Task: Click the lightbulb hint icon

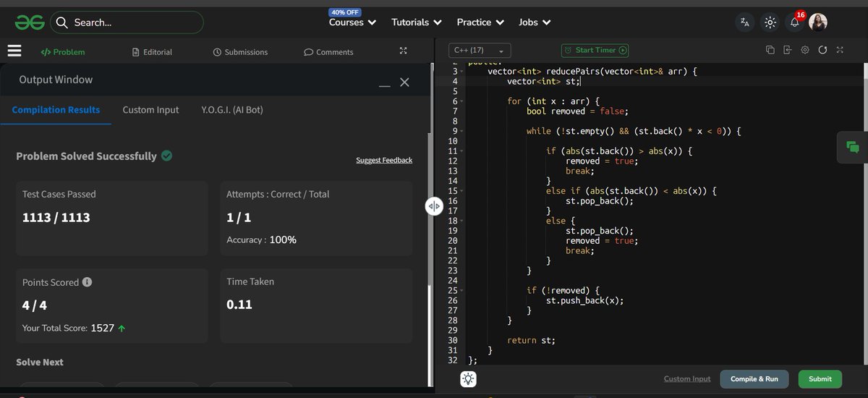Action: (x=468, y=378)
